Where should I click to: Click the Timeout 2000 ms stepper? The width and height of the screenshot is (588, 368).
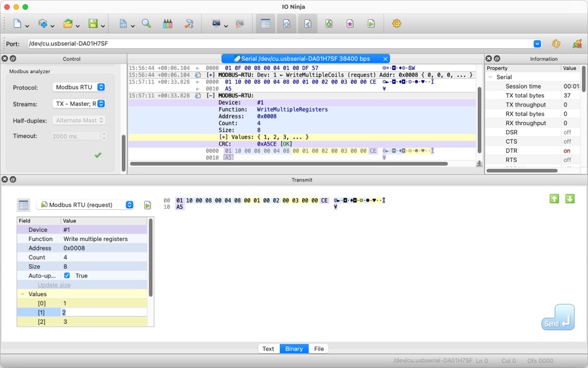click(x=104, y=136)
